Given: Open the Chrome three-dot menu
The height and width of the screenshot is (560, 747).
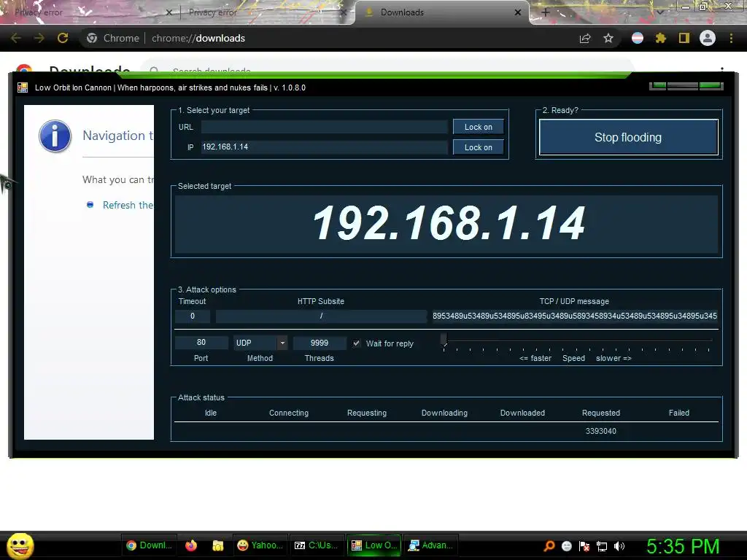Looking at the screenshot, I should pos(731,38).
